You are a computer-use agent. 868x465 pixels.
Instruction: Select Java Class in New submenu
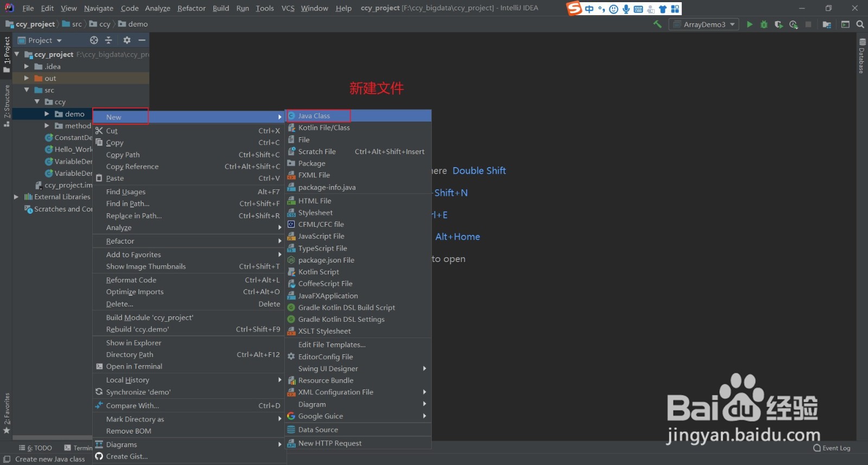pyautogui.click(x=358, y=116)
